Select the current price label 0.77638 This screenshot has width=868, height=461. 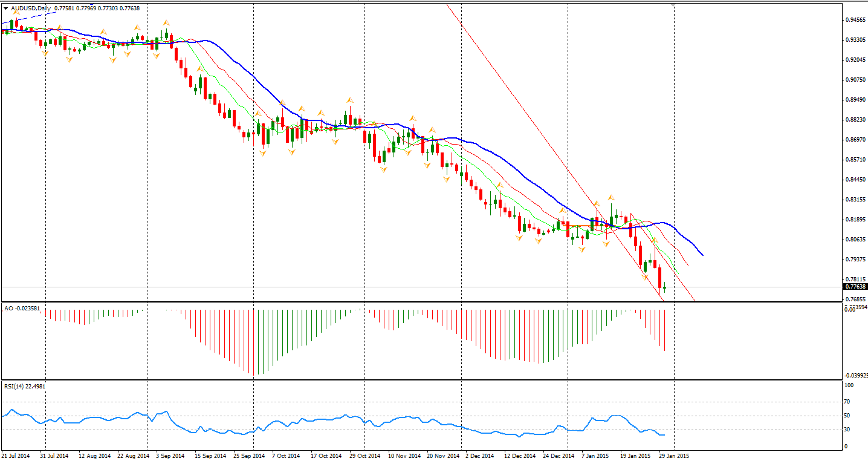(855, 287)
